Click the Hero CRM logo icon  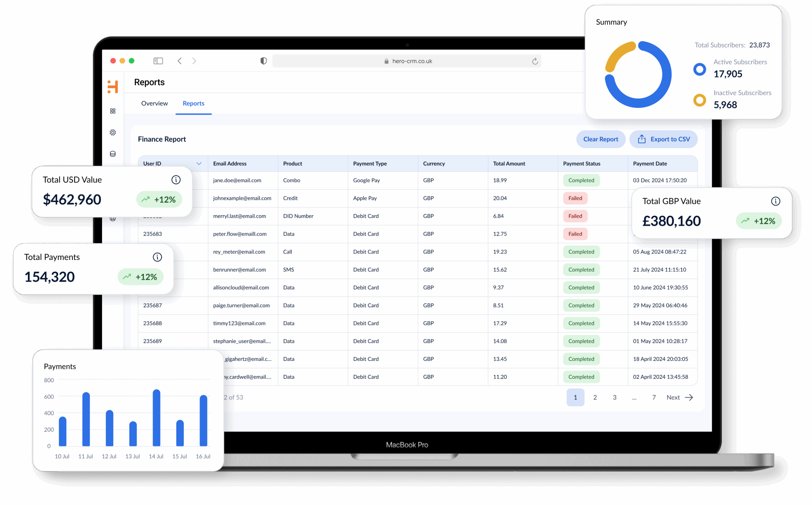pos(113,87)
